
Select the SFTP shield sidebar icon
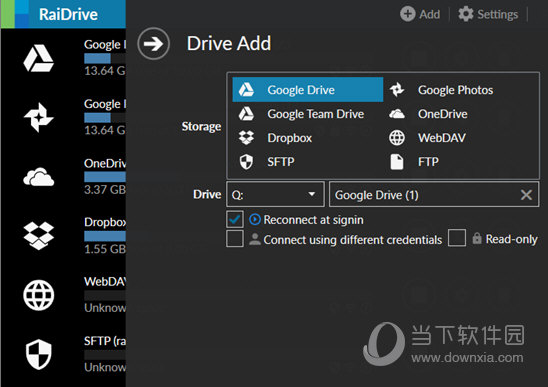[x=38, y=354]
